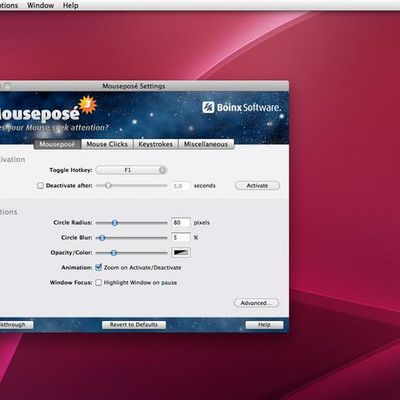Open the Opacity/Color swatch
This screenshot has height=400, width=400.
point(181,253)
